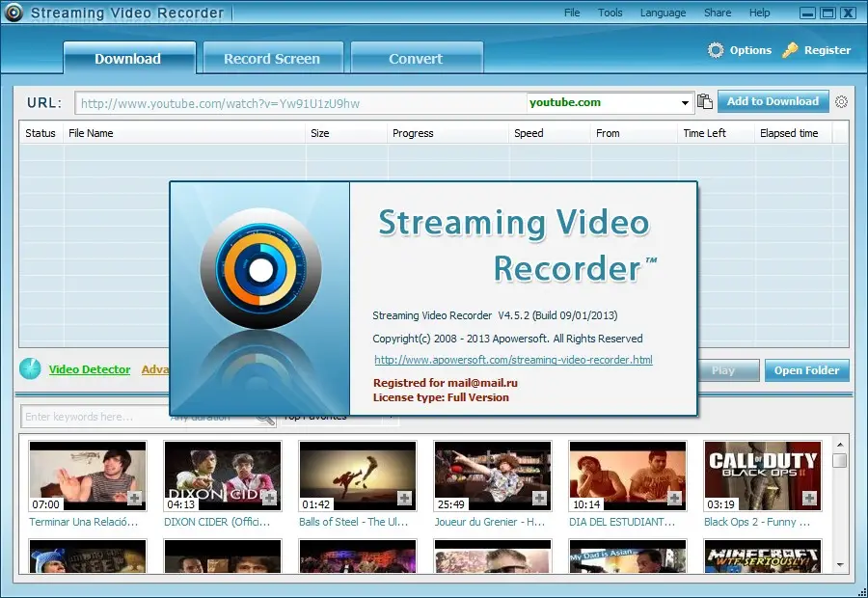Click the video list scroll down arrow
Viewport: 868px width, 598px height.
pyautogui.click(x=840, y=565)
